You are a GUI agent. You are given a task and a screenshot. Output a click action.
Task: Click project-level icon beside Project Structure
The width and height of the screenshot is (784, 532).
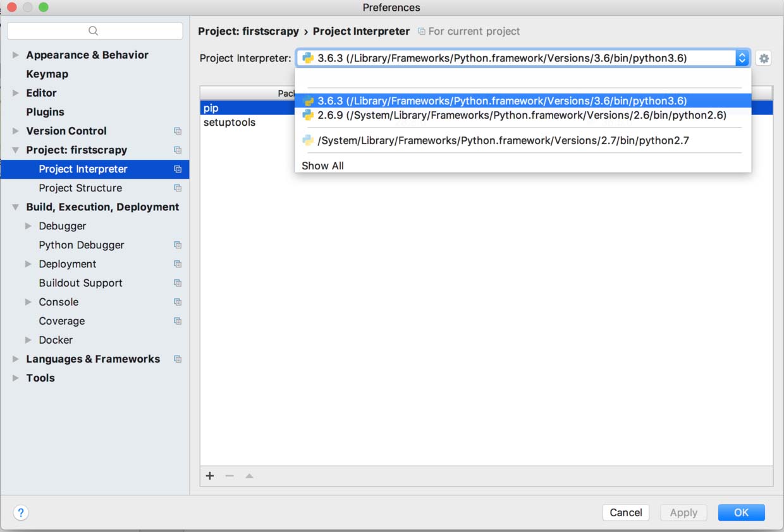pos(178,188)
